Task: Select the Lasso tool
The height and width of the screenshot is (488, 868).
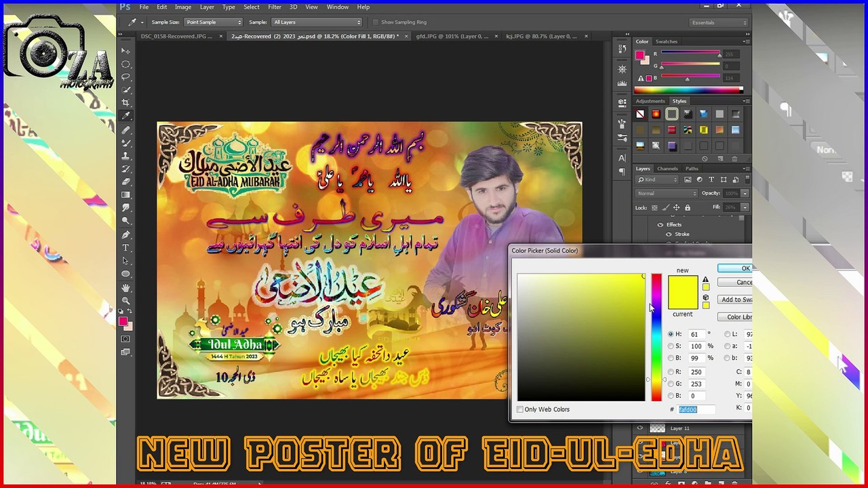Action: [125, 77]
